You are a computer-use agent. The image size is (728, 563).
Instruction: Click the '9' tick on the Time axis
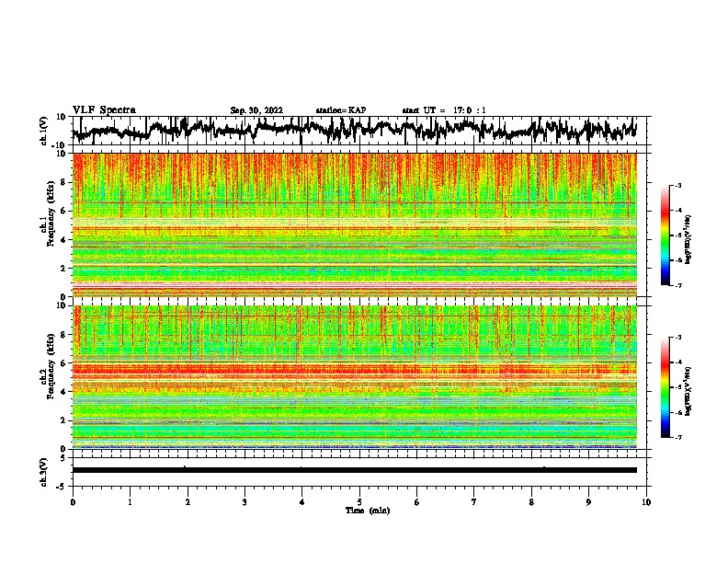(588, 502)
